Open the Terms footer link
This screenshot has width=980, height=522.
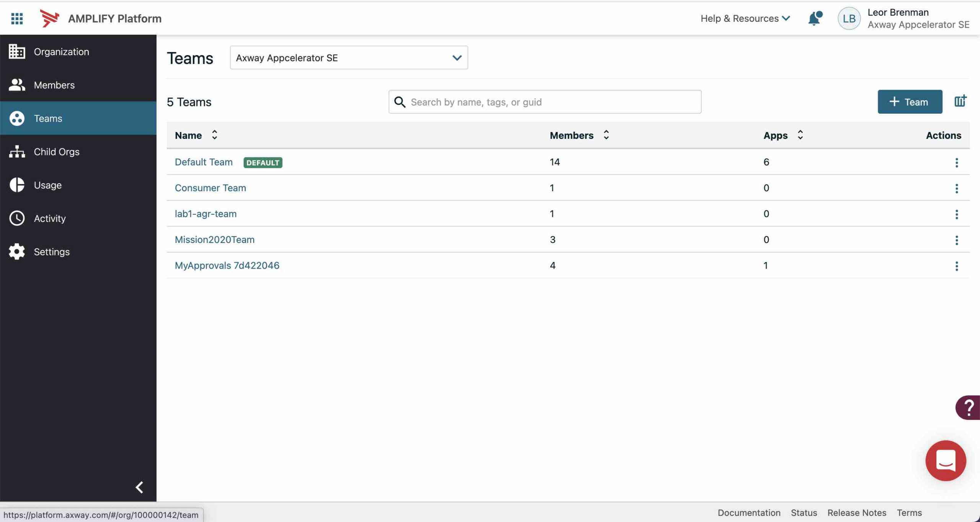pyautogui.click(x=909, y=512)
